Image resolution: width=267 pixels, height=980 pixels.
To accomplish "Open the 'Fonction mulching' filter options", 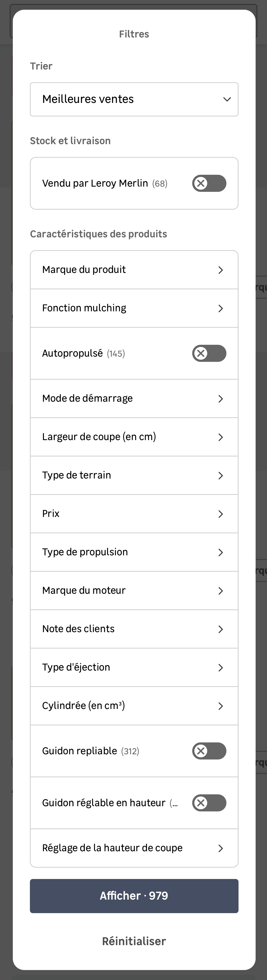I will click(x=134, y=308).
